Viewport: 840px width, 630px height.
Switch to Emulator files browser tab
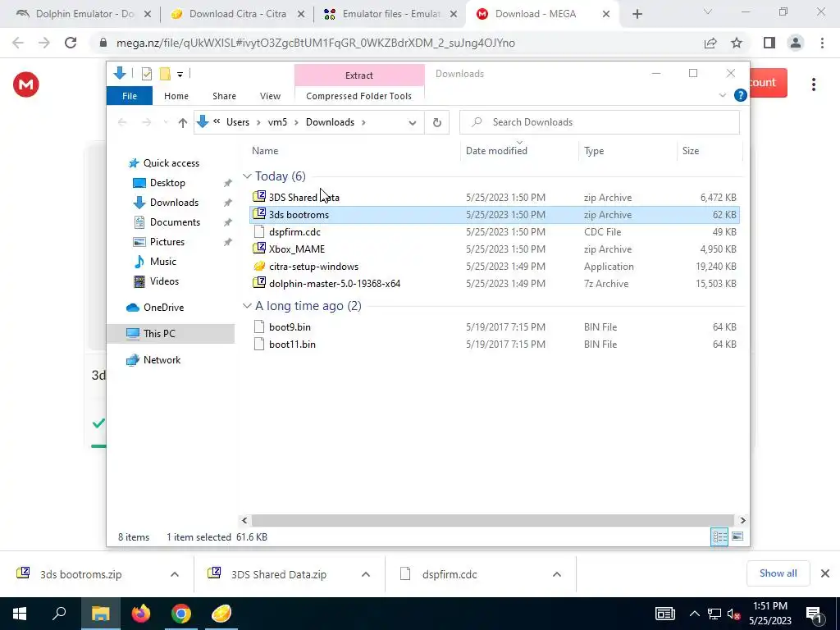click(390, 14)
